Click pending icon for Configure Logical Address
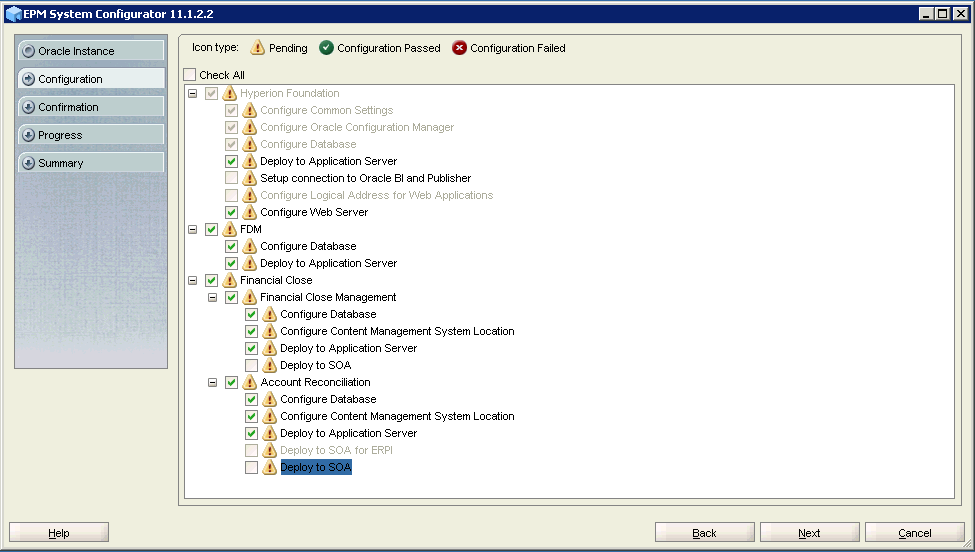Image resolution: width=975 pixels, height=552 pixels. (x=249, y=195)
